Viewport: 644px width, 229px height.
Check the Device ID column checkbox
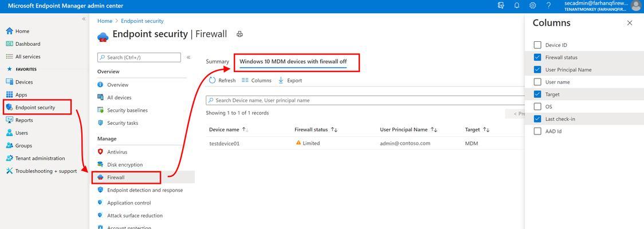537,45
